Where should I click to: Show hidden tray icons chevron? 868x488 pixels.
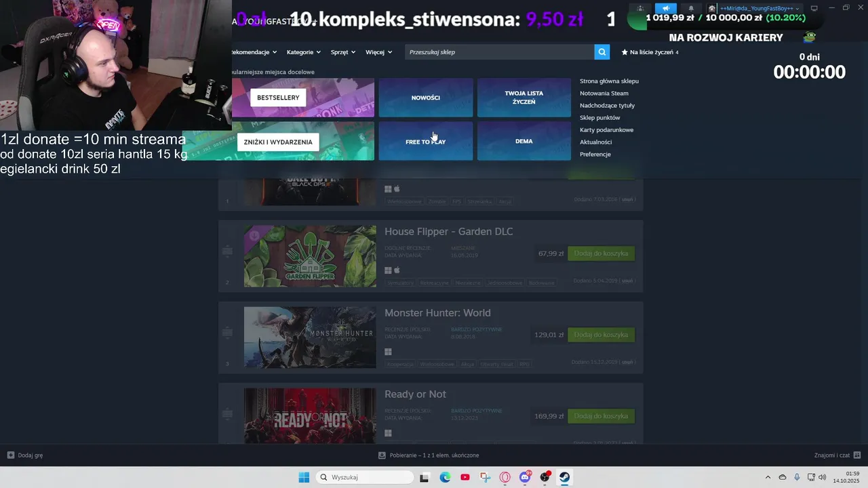768,477
